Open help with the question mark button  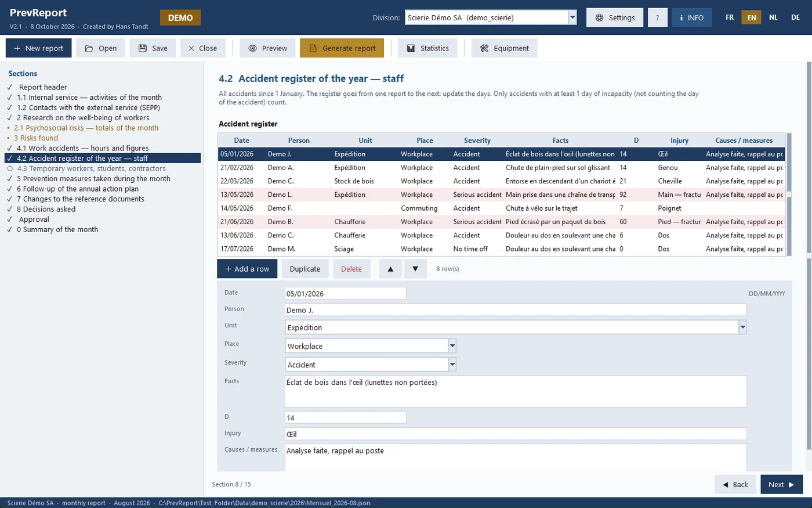click(657, 18)
